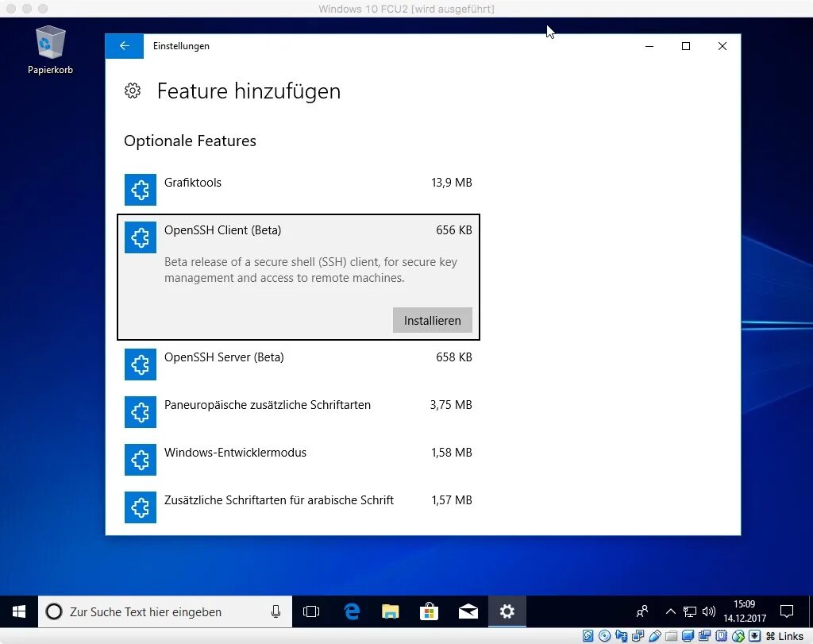Viewport: 813px width, 644px height.
Task: Open Task View from the taskbar
Action: (x=311, y=612)
